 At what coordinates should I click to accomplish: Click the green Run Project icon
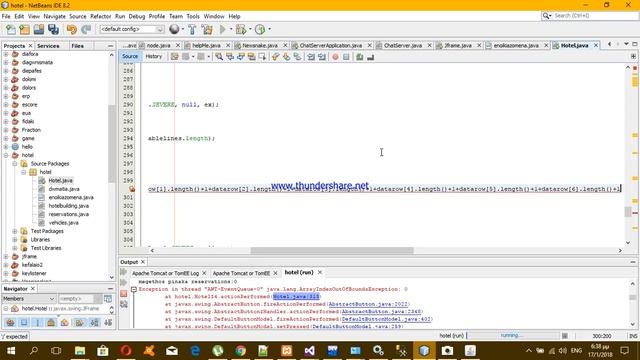(x=222, y=29)
